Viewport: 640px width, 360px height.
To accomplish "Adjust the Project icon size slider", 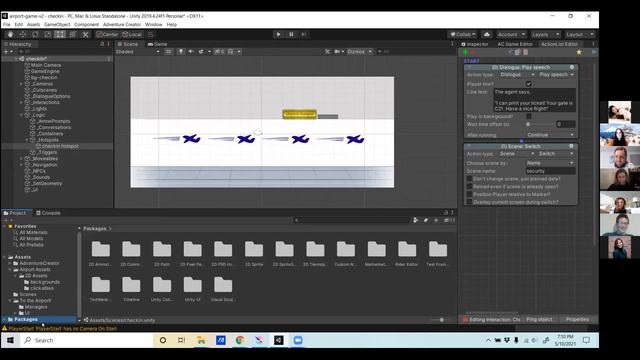I will click(441, 320).
